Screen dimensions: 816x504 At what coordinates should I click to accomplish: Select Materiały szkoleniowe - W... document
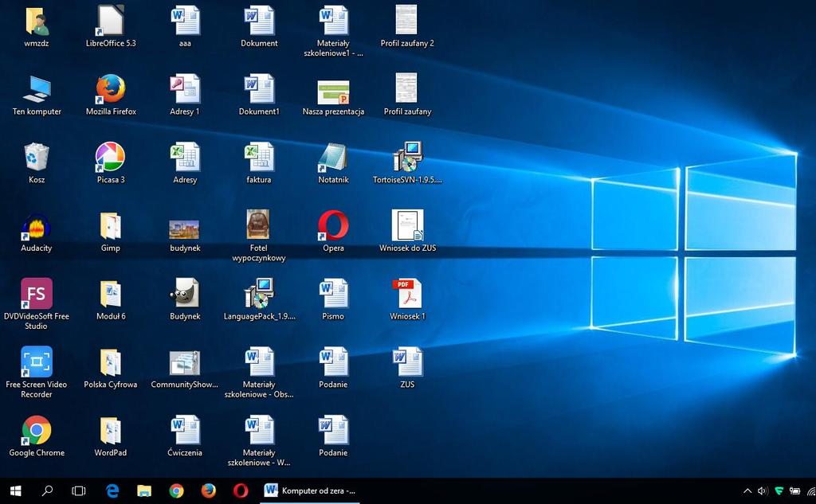pos(259,430)
